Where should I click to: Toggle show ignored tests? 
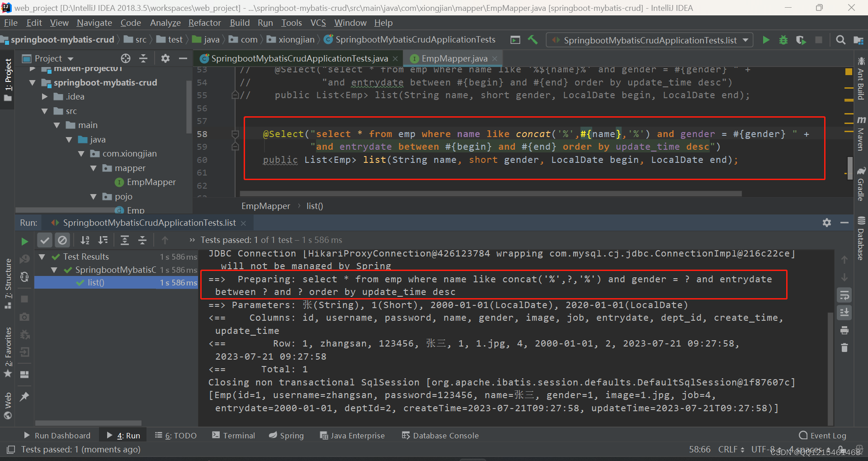coord(62,240)
